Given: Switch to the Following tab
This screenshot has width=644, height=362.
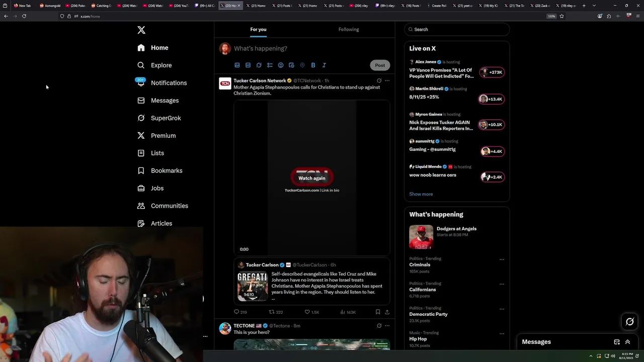Looking at the screenshot, I should [x=349, y=29].
